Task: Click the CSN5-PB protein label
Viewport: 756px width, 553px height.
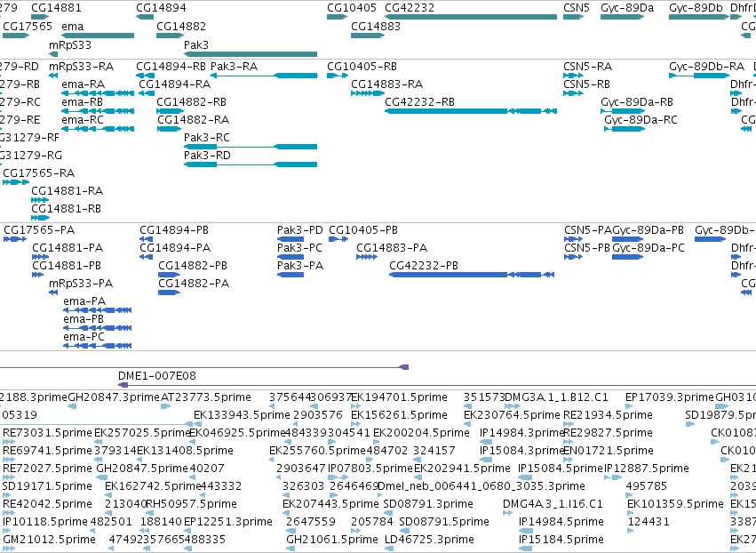Action: tap(587, 247)
